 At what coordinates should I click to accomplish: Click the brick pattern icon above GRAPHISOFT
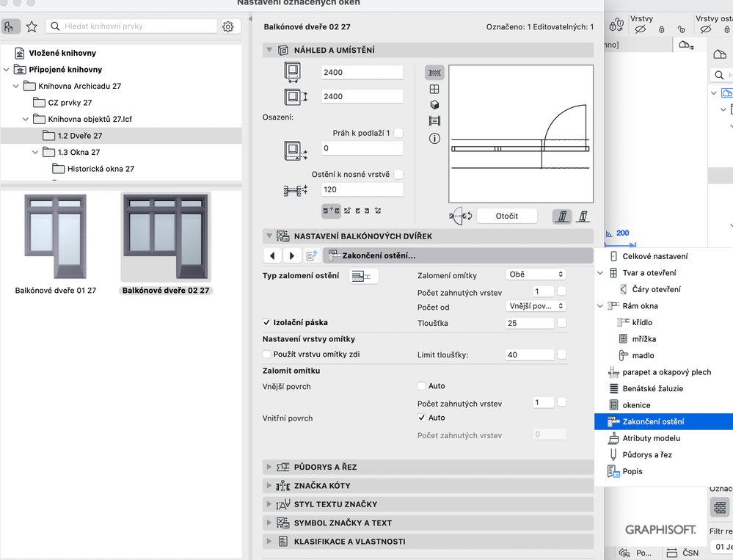[720, 507]
